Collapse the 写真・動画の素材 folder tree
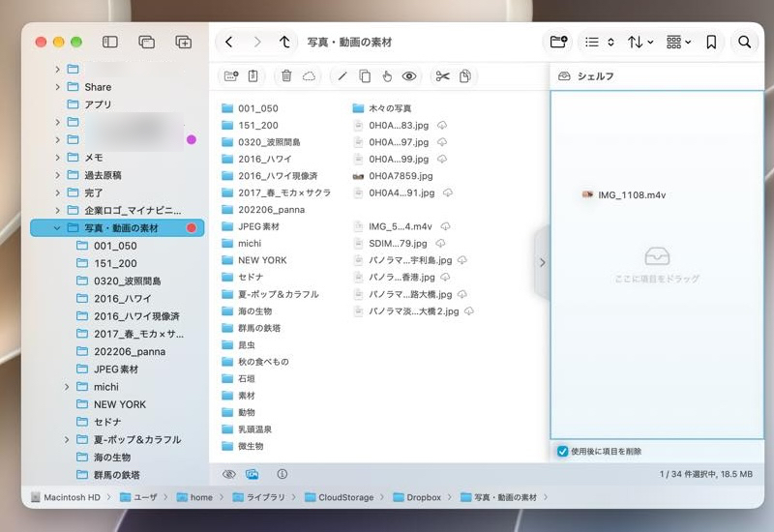Viewport: 774px width, 532px height. [57, 228]
